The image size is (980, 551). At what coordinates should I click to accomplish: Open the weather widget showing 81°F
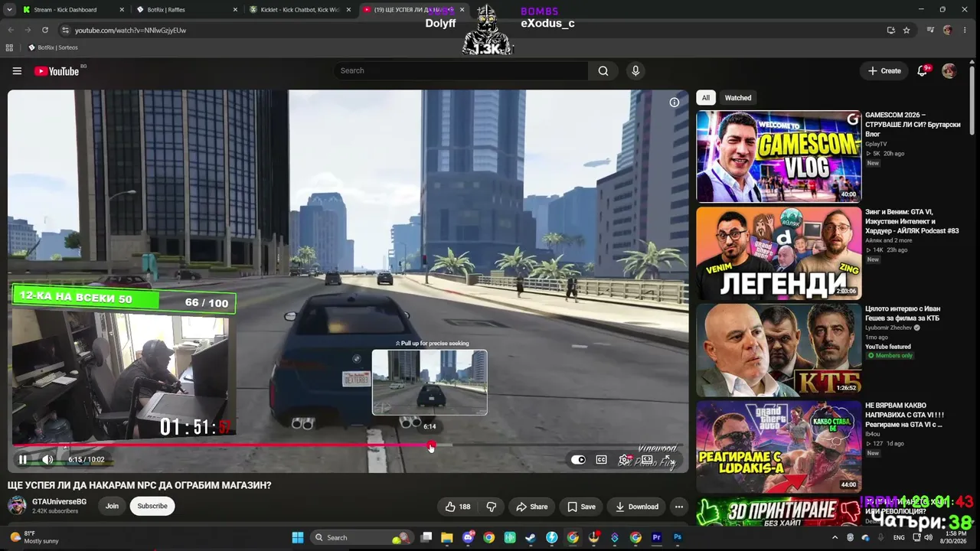coord(34,537)
